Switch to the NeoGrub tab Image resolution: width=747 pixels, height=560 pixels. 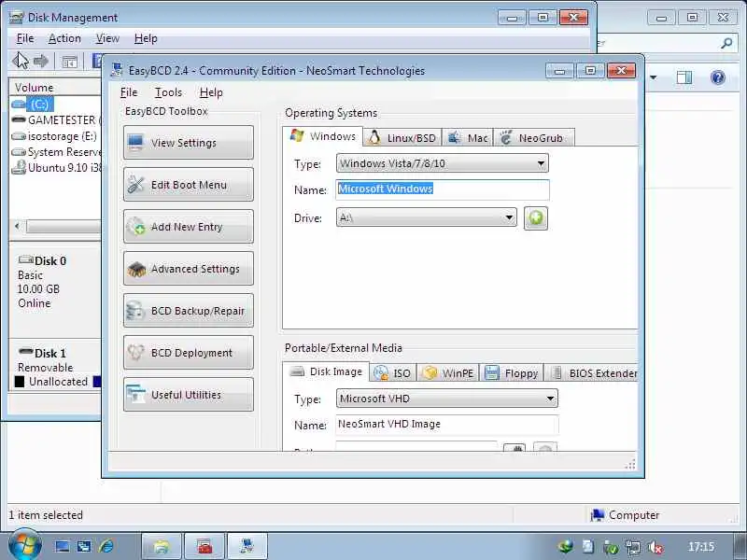tap(533, 137)
